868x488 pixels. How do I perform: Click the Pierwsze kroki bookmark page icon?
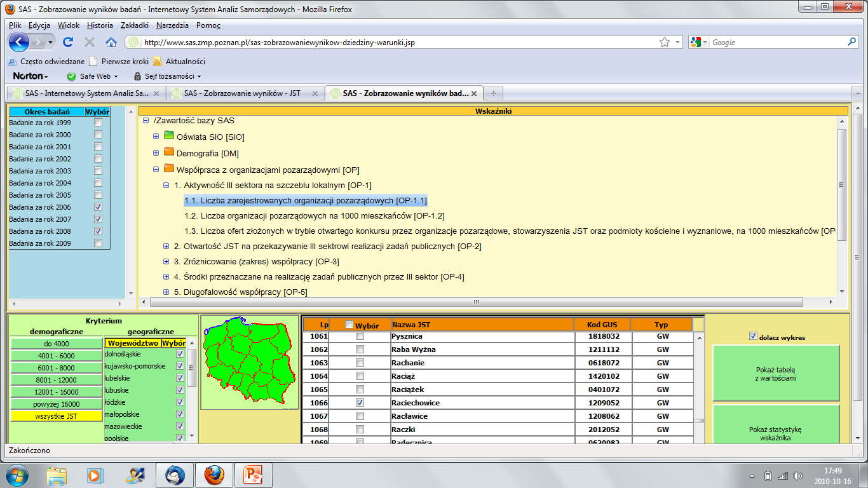click(x=93, y=62)
